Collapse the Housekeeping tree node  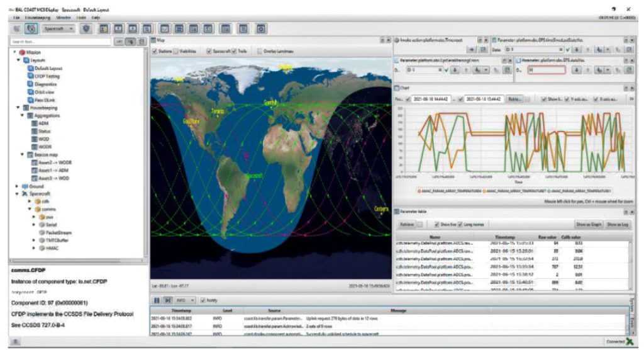(16, 108)
